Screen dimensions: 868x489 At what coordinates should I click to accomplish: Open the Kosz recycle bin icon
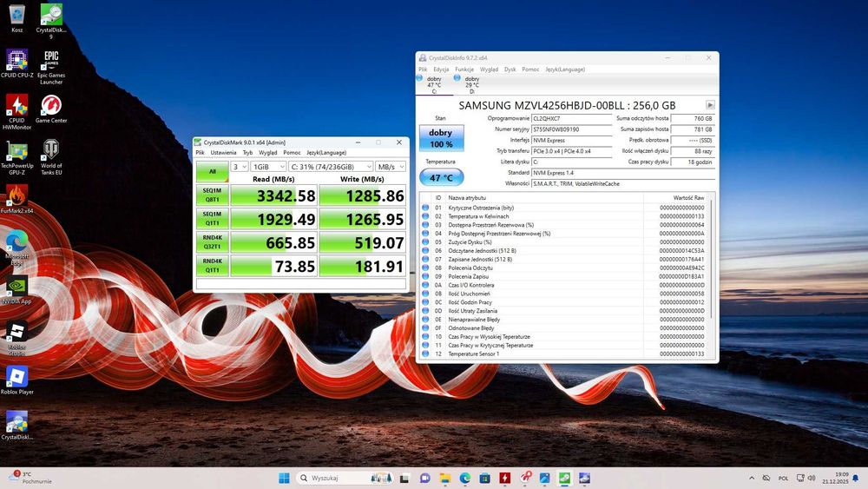pos(16,17)
